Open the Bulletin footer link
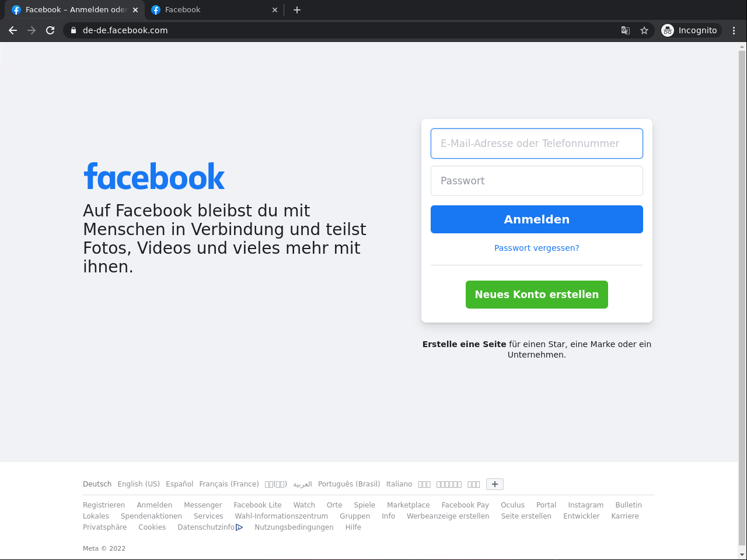 pyautogui.click(x=629, y=505)
